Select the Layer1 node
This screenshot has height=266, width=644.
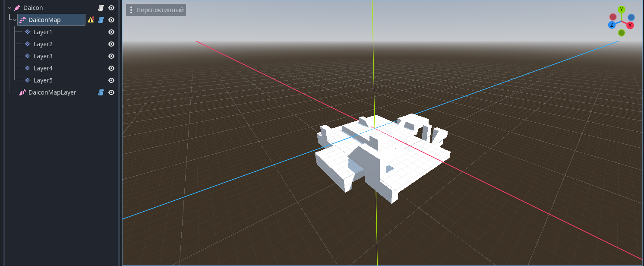pos(43,32)
